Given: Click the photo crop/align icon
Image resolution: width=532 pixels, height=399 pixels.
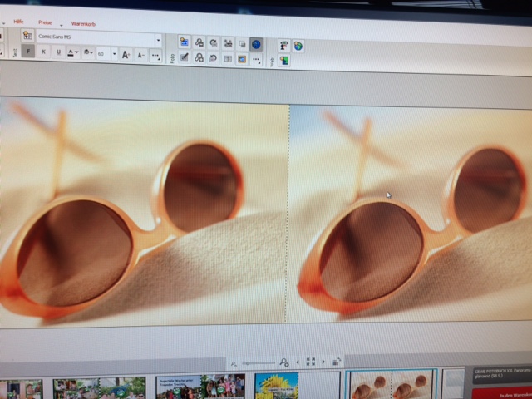Looking at the screenshot, I should click(x=228, y=43).
